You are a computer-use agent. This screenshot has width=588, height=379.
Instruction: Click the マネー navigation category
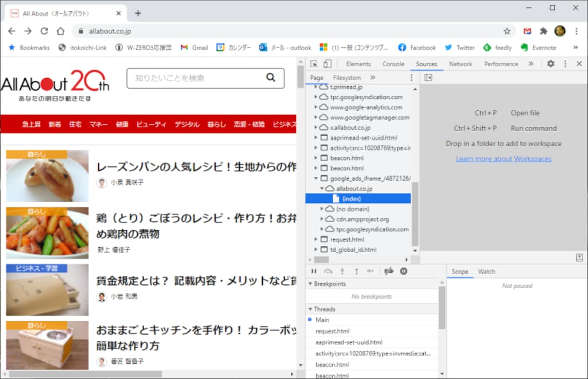pyautogui.click(x=98, y=124)
